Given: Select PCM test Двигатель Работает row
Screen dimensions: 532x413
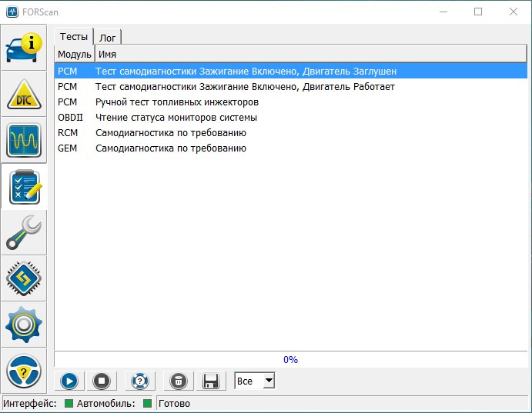Looking at the screenshot, I should click(x=291, y=87).
